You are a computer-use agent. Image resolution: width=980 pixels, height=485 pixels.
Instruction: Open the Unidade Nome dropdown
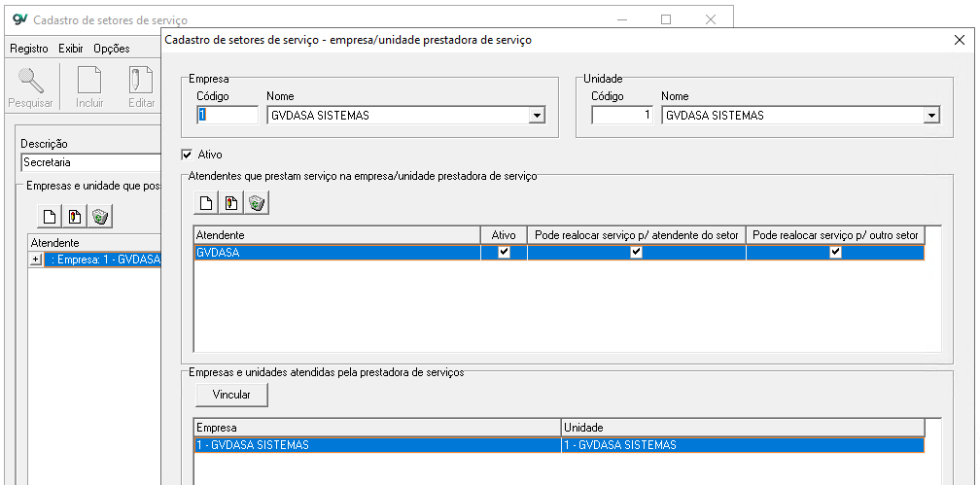click(931, 116)
